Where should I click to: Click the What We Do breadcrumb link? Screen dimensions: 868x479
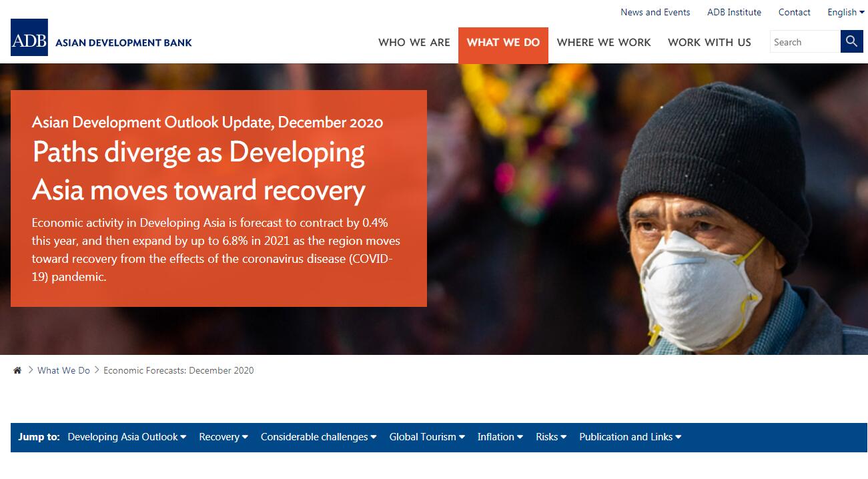[x=63, y=370]
